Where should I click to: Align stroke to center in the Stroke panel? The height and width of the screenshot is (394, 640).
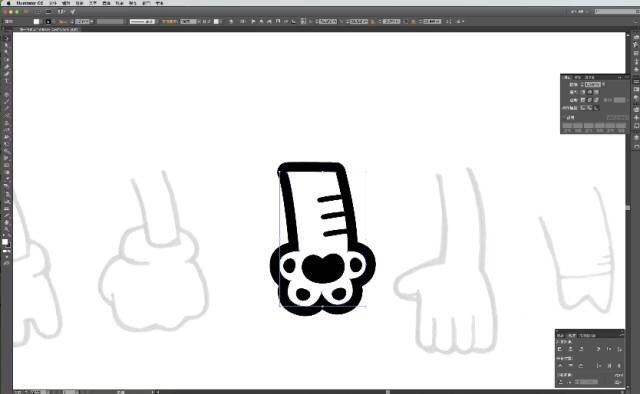tap(583, 108)
